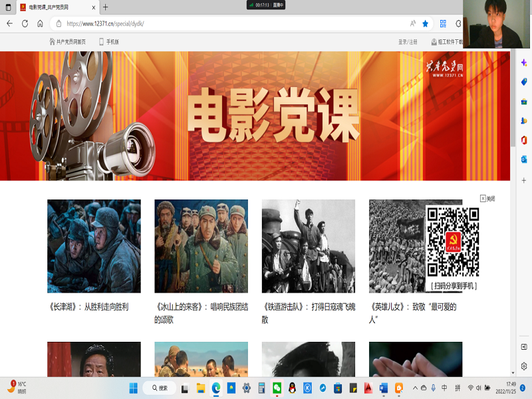Viewport: 532px width, 399px height.
Task: Toggle the read aloud icon in address bar
Action: (x=412, y=23)
